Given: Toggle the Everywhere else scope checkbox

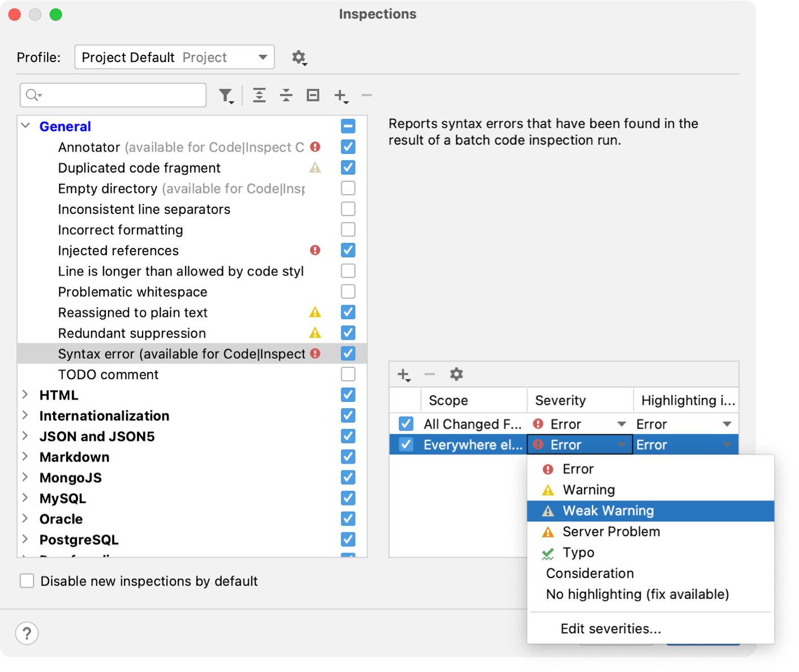Looking at the screenshot, I should tap(406, 445).
